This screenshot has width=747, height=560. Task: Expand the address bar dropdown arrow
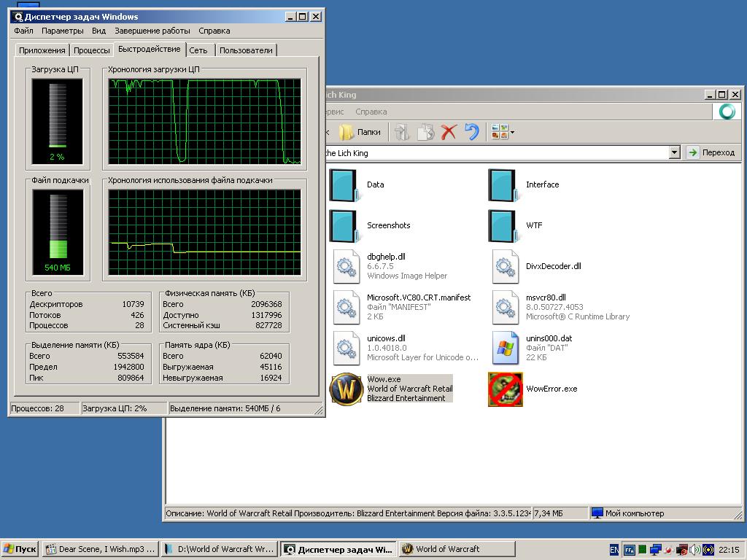(x=674, y=152)
